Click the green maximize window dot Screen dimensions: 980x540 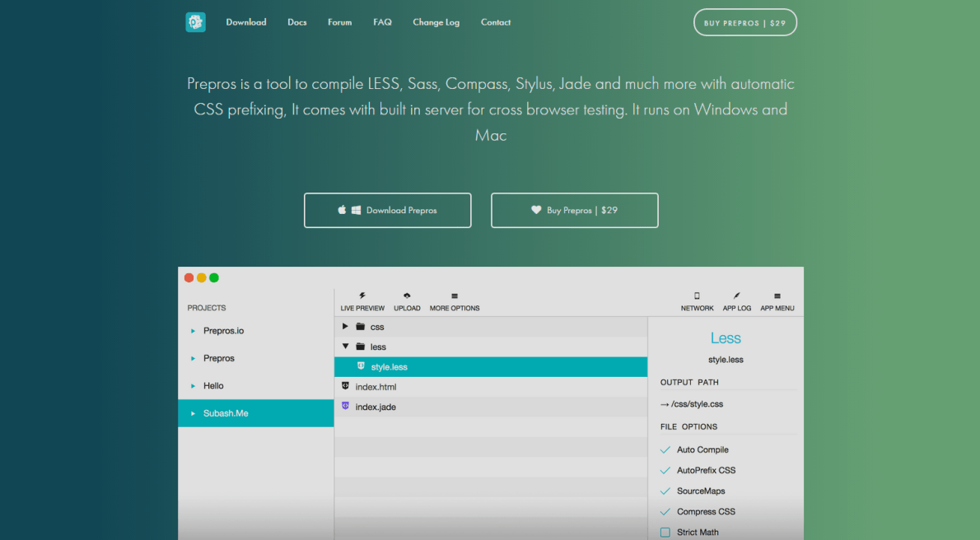(x=214, y=277)
